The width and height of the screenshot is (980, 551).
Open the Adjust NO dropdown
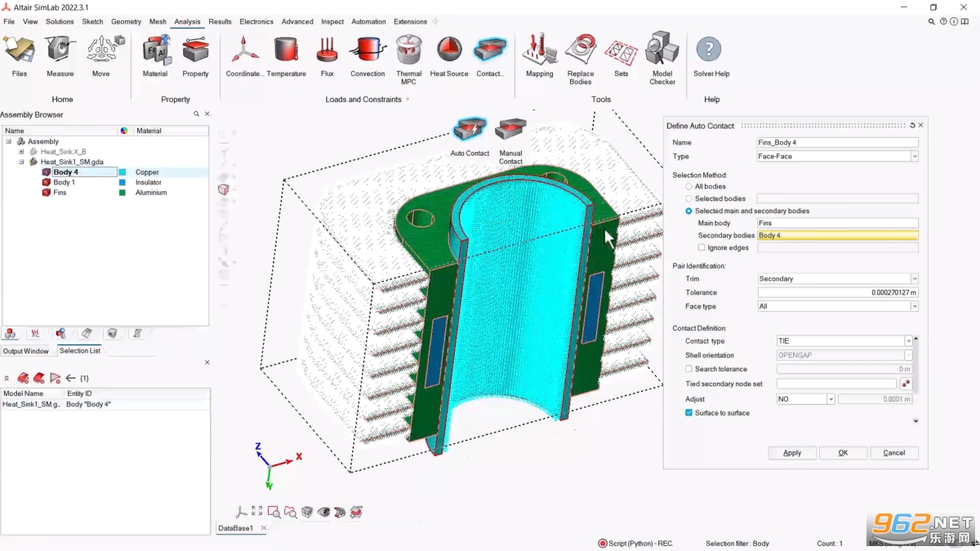tap(831, 399)
